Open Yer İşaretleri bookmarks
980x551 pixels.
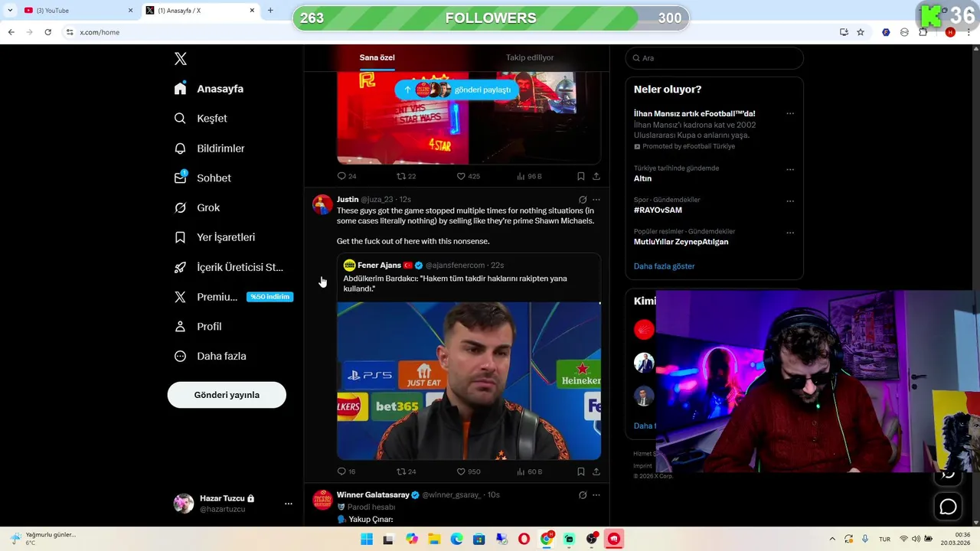pyautogui.click(x=214, y=237)
